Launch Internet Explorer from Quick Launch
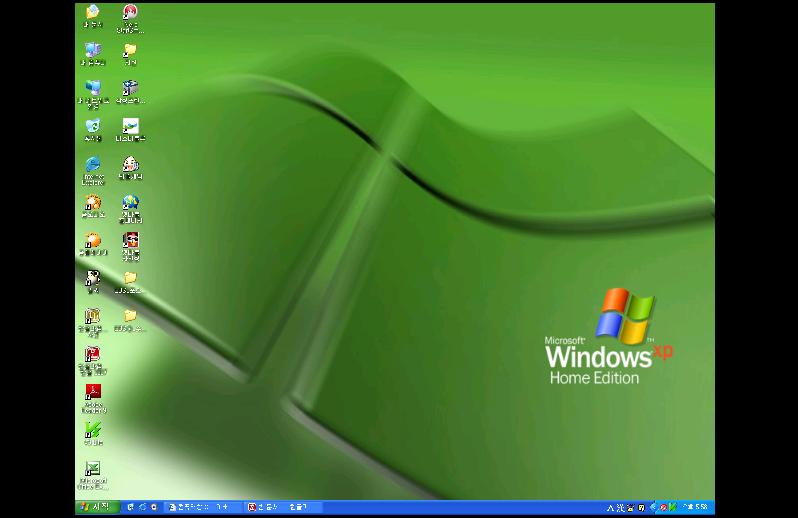This screenshot has width=798, height=518. click(131, 507)
